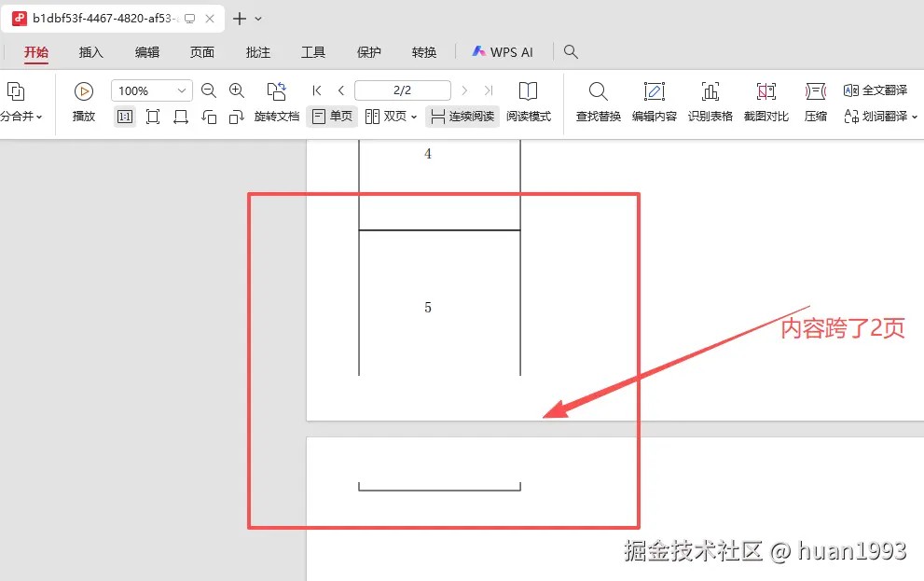This screenshot has height=581, width=924.
Task: Open the 100% zoom dropdown
Action: pos(182,90)
